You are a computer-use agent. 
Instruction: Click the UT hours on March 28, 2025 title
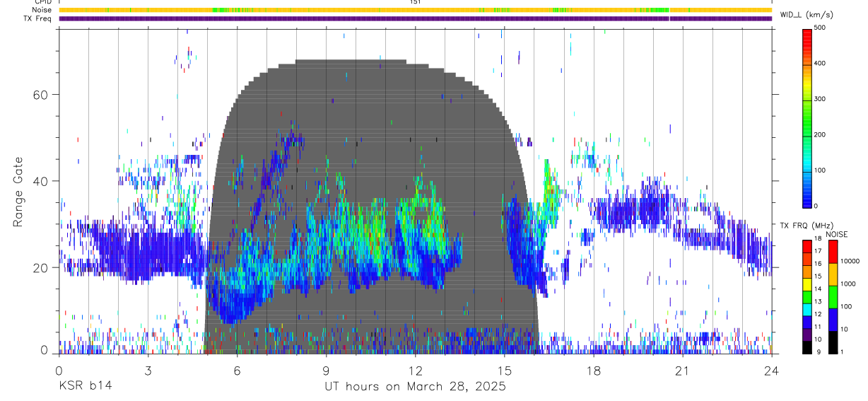(x=415, y=387)
